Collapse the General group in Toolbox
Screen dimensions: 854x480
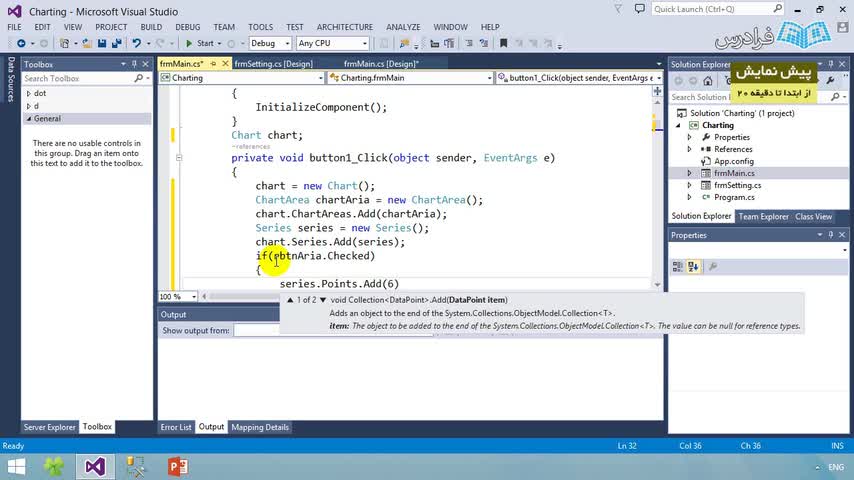coord(29,119)
